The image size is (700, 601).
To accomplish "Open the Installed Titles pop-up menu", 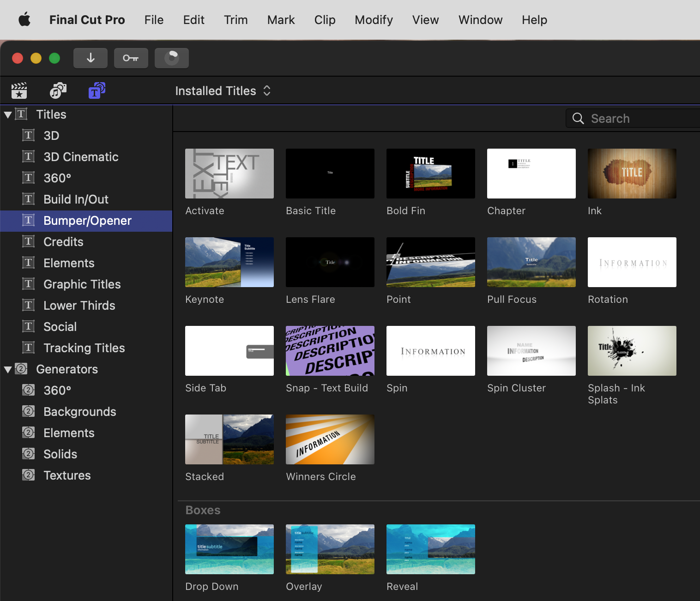I will (x=223, y=91).
